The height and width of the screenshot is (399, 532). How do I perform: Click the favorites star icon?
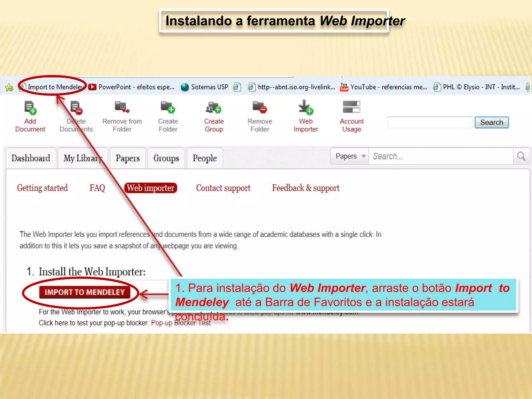(x=9, y=87)
